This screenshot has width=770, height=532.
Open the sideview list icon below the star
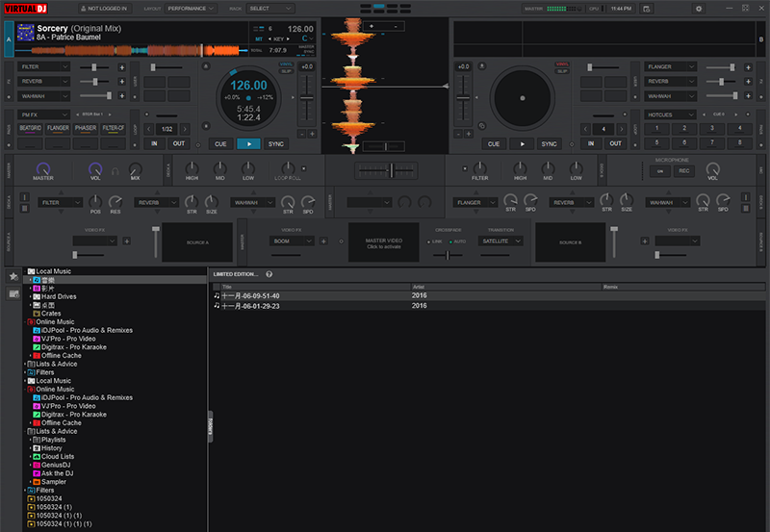(x=13, y=294)
